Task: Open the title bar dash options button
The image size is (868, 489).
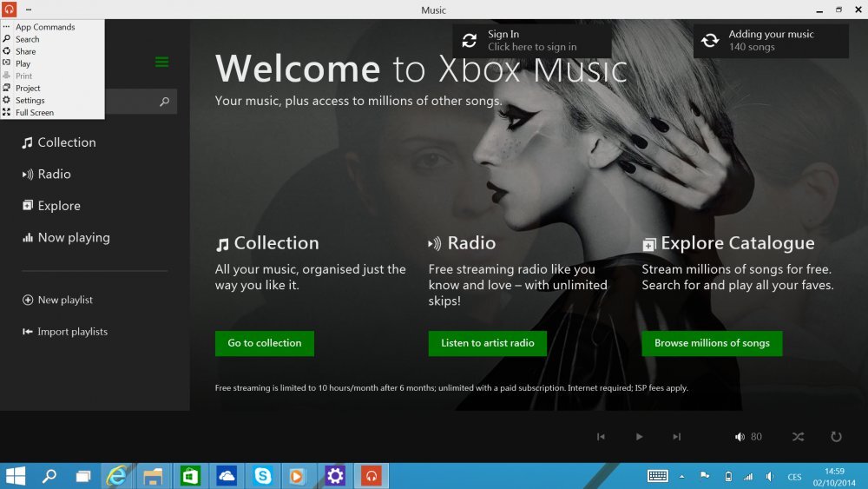Action: point(29,10)
